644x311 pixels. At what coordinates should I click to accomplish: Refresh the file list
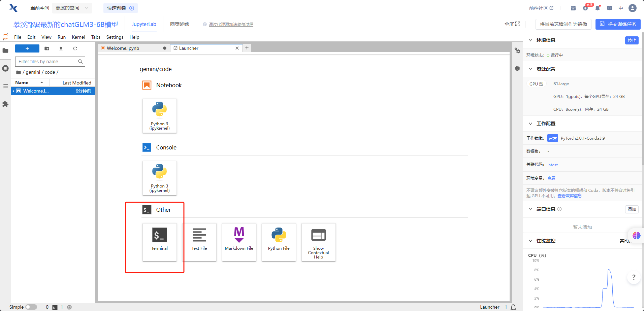click(75, 48)
